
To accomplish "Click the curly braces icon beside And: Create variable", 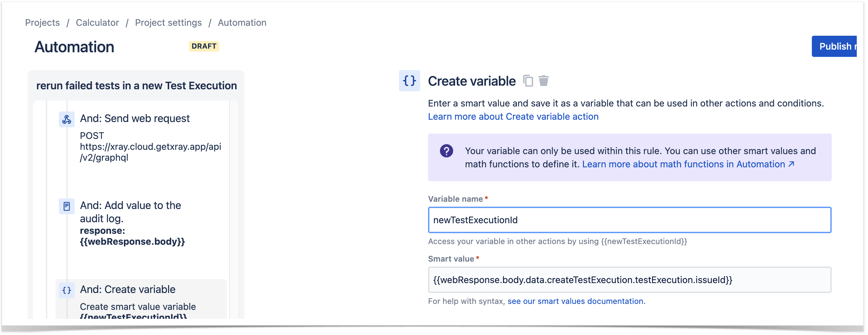I will coord(67,291).
